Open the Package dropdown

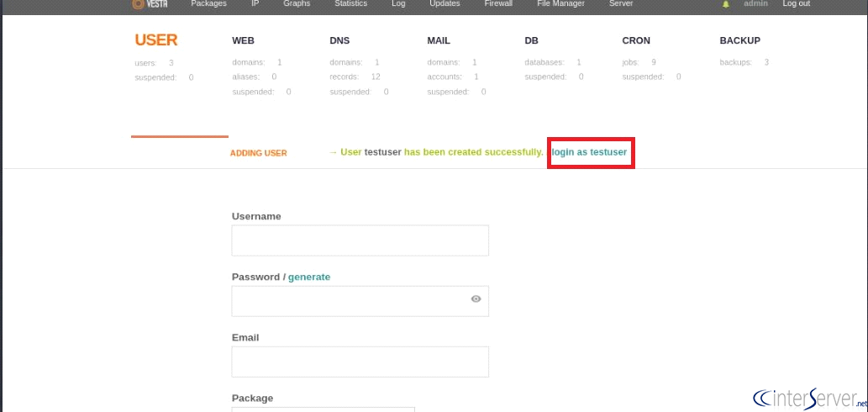point(323,409)
